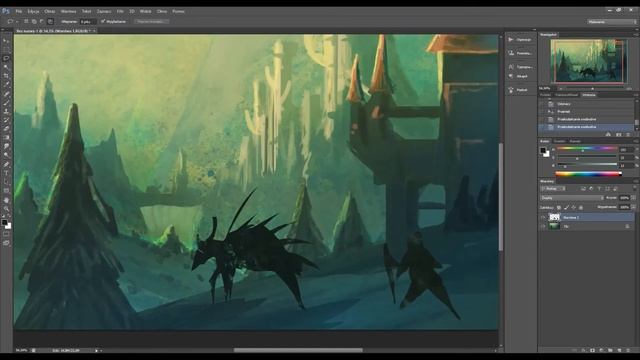Toggle lock transparent pixels
This screenshot has width=640, height=360.
[x=559, y=207]
